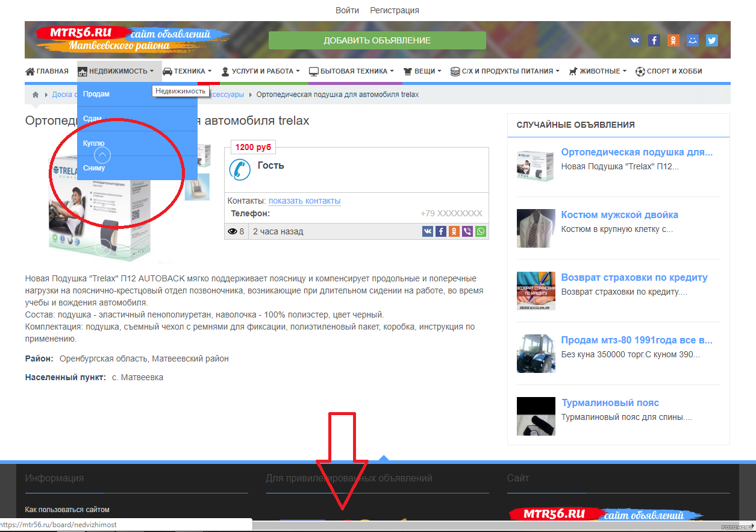Viewport: 756px width, 532px height.
Task: Select Куплю in Недвижимость submenu
Action: [137, 143]
